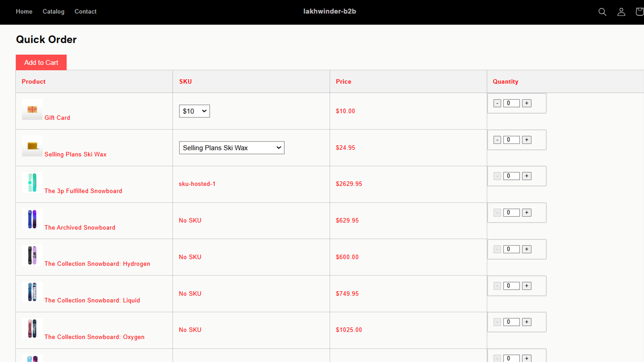Open the search icon
Screen dimensions: 644x362
tap(602, 12)
